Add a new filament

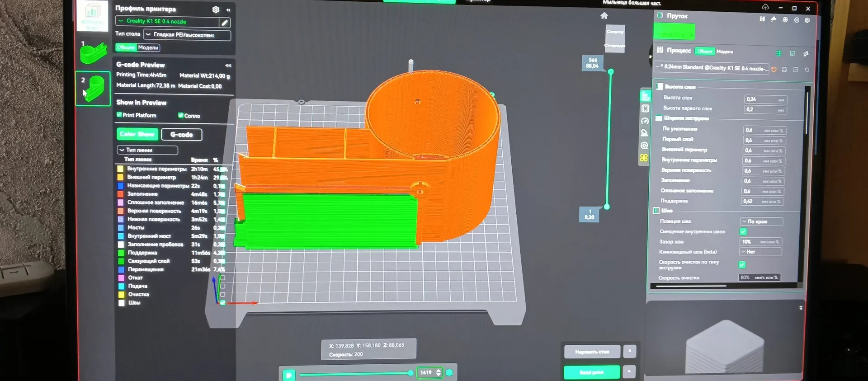pos(785,20)
